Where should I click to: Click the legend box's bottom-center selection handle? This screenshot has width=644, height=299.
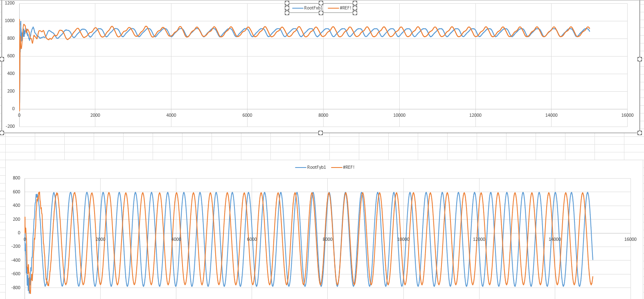[321, 13]
